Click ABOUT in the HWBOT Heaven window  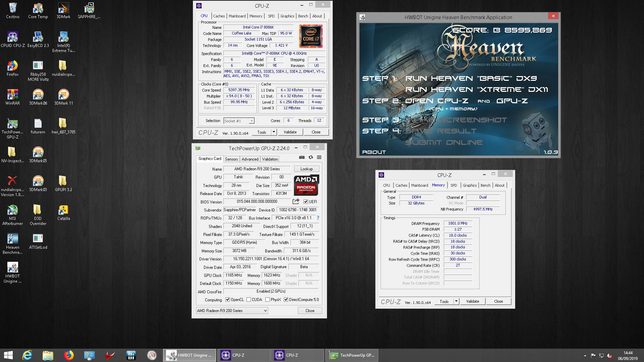(374, 152)
